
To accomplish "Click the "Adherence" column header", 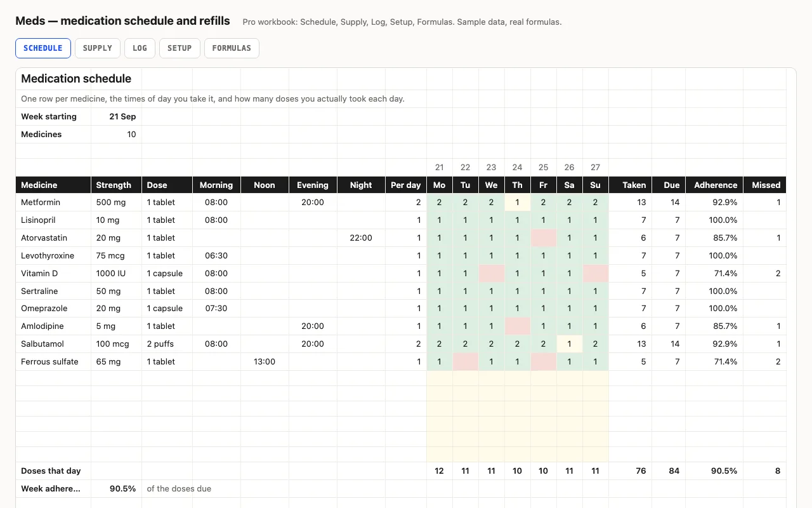I will (x=714, y=185).
